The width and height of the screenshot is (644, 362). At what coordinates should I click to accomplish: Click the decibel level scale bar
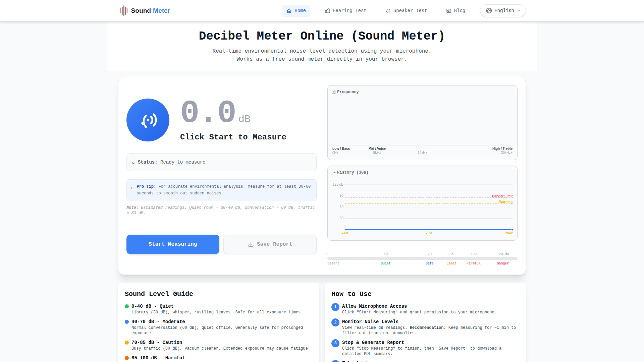tap(422, 258)
